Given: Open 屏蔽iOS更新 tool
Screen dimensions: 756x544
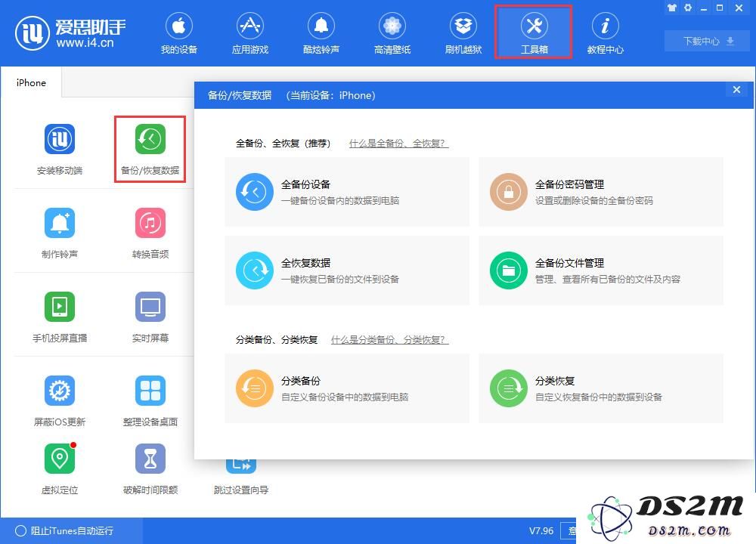Looking at the screenshot, I should point(60,401).
